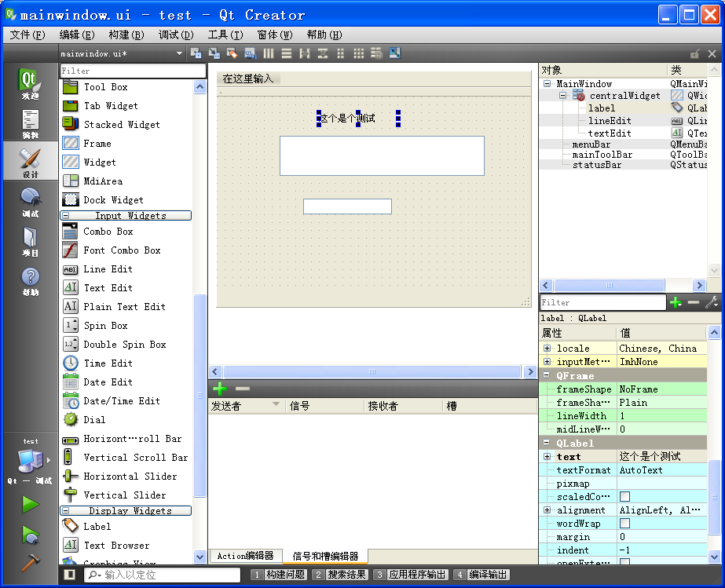Apply vertical layout from the toolbar
Viewport: 725px width, 588px height.
click(x=287, y=53)
